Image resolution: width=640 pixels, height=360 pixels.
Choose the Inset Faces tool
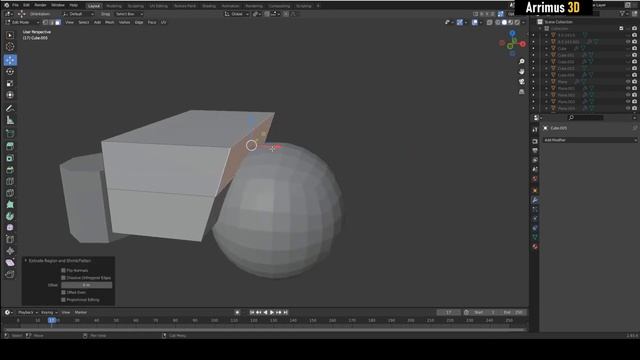10,158
